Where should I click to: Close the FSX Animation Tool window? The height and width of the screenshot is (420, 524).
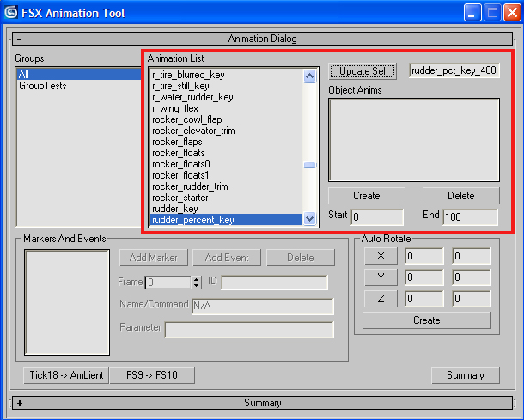512,13
